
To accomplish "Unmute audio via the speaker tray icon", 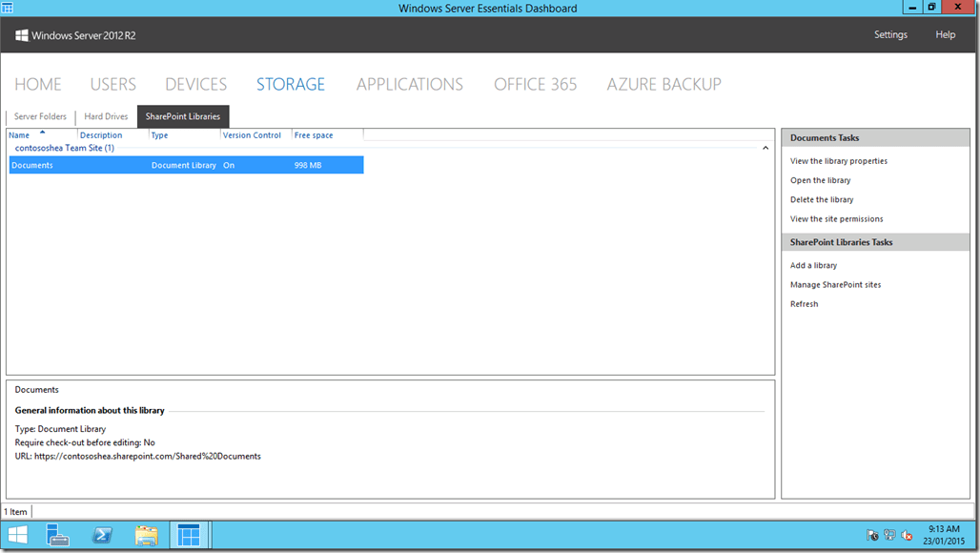I will click(x=907, y=535).
